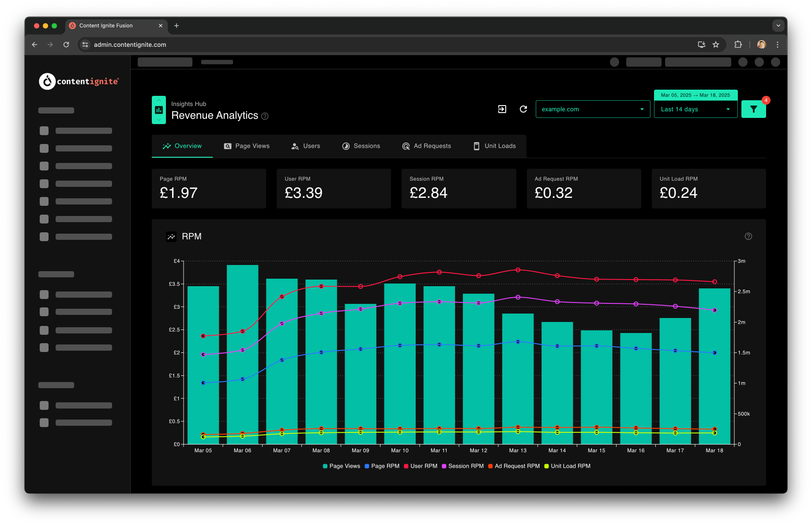Expand the browser tab search chevron
The height and width of the screenshot is (526, 812).
pos(778,26)
